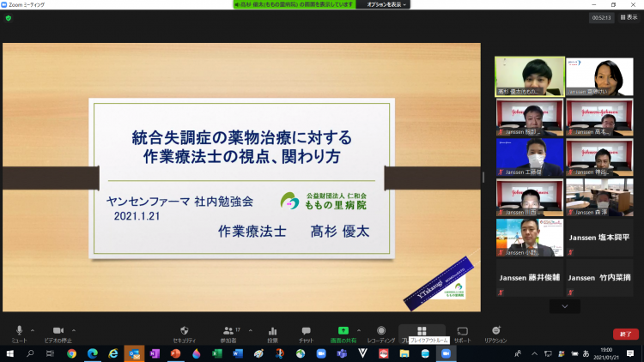Screen dimensions: 644x362
Task: Open the リアクション reactions icon
Action: (x=495, y=330)
